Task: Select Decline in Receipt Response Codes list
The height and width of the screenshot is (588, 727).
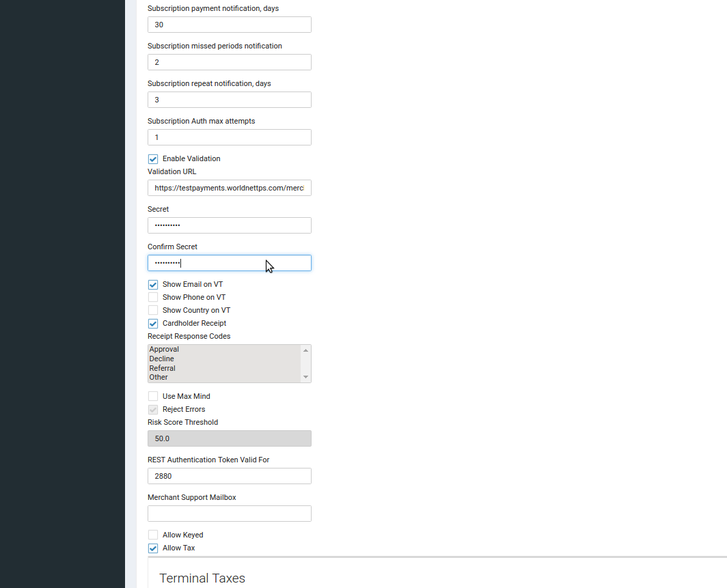Action: [x=162, y=359]
